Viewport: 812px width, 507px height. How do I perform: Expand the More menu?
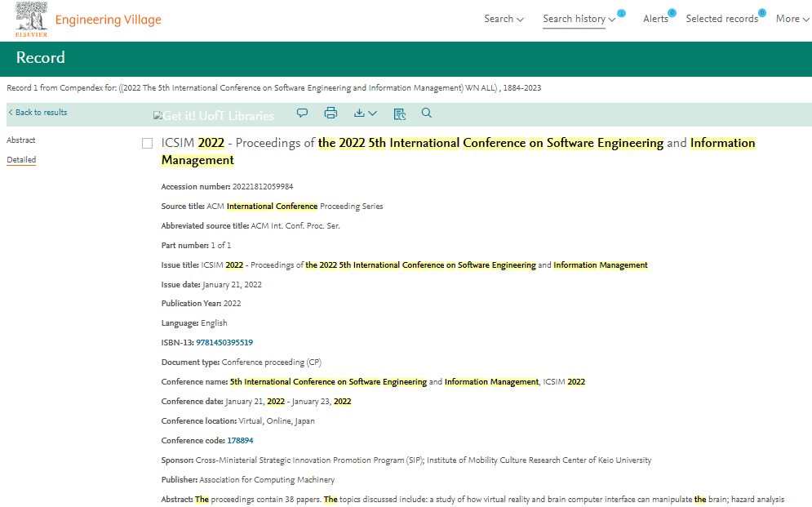click(x=792, y=19)
